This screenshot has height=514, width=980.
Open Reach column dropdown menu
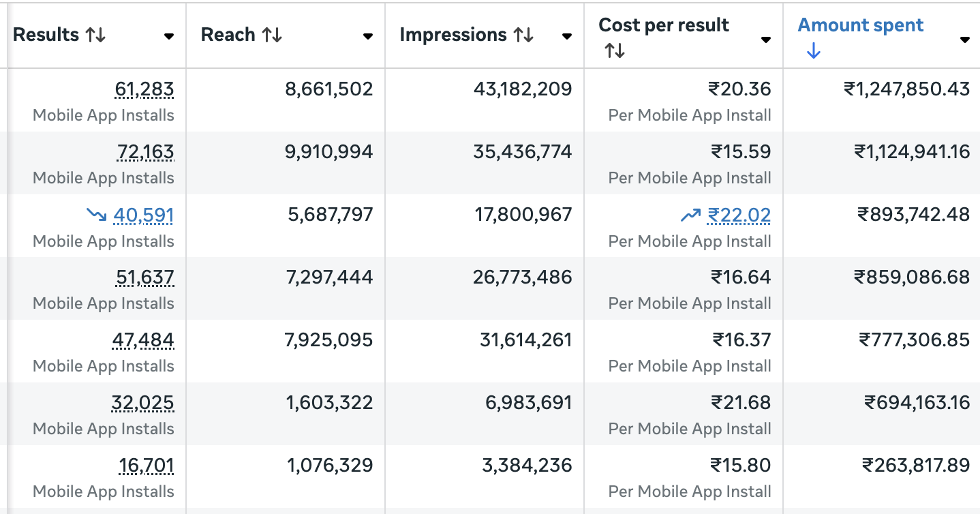tap(368, 37)
